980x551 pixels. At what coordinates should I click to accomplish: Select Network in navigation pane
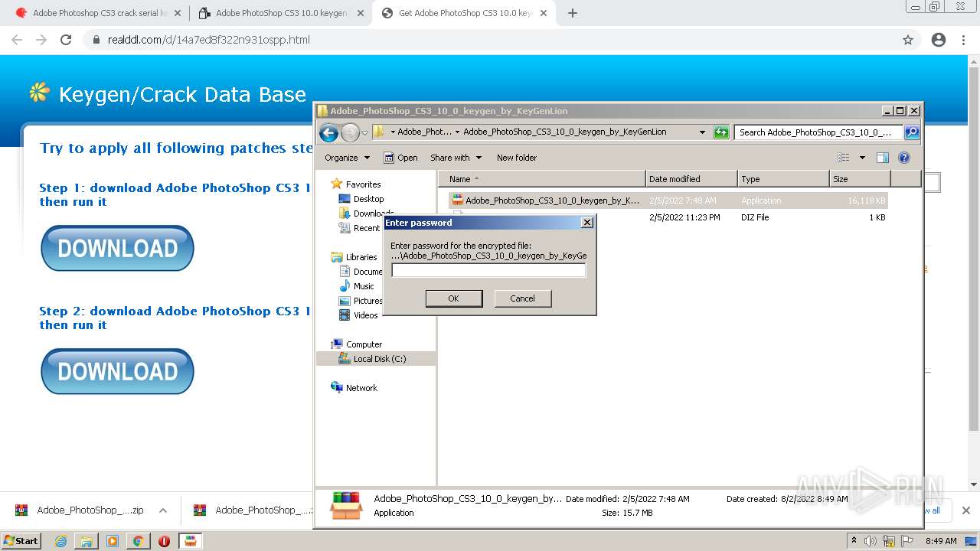pos(354,388)
